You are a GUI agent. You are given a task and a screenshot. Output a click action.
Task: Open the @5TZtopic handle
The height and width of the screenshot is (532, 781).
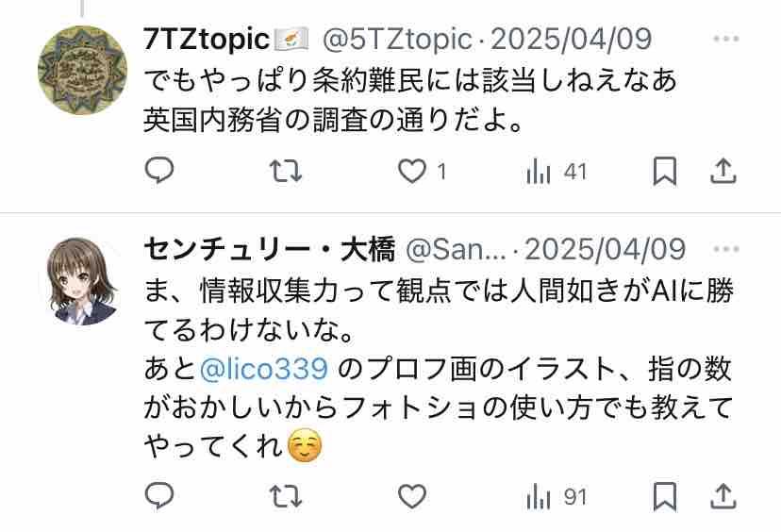tap(397, 39)
